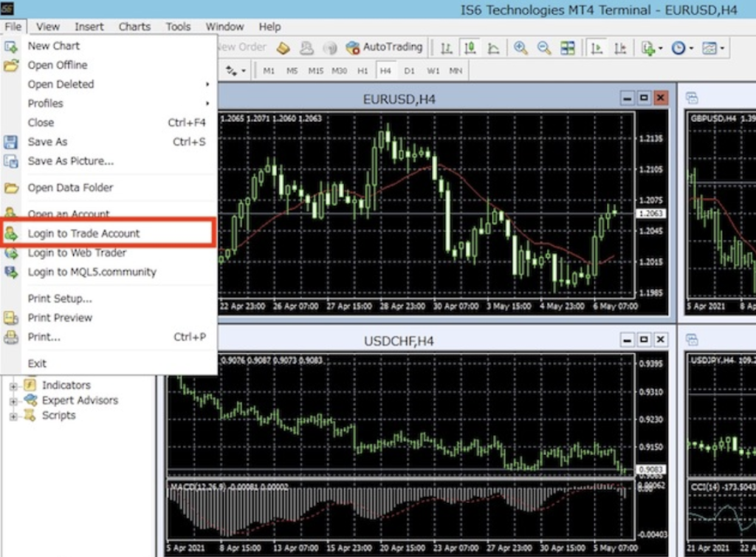Choose Print Preview menu entry

point(109,318)
